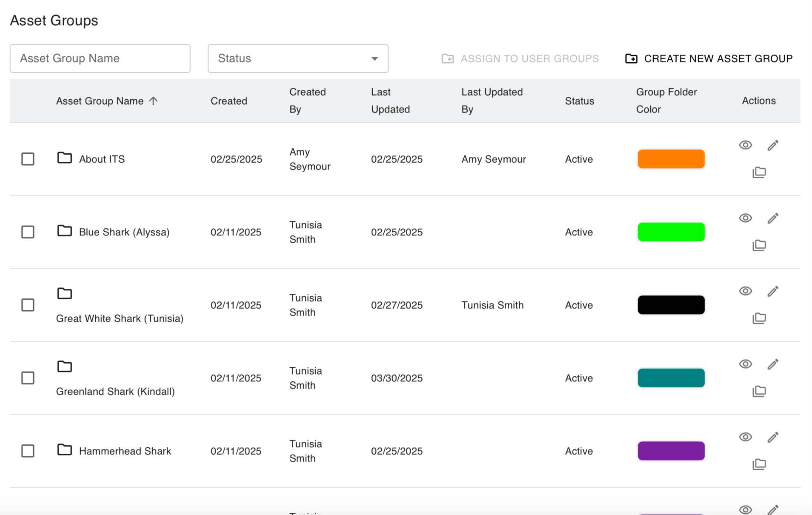Open the Status filter dropdown

coord(298,59)
